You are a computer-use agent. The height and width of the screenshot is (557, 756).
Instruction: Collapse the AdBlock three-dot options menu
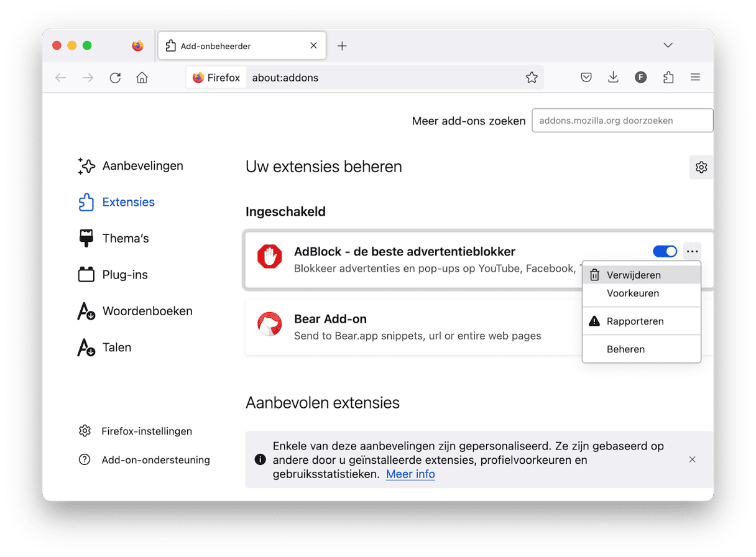[692, 251]
